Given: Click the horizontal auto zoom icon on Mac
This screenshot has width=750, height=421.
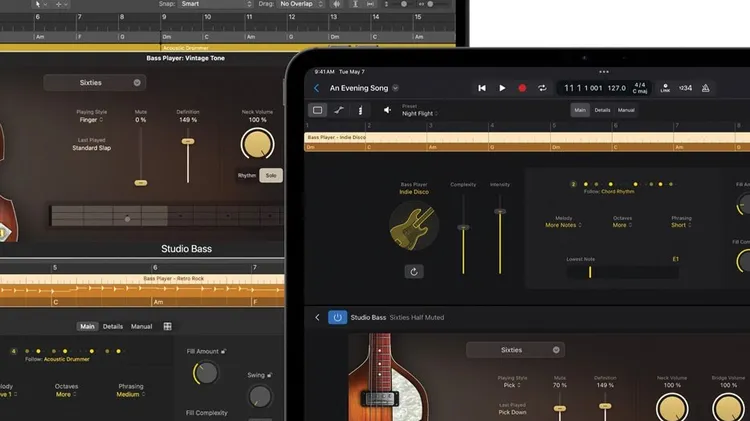Looking at the screenshot, I should tap(370, 4).
